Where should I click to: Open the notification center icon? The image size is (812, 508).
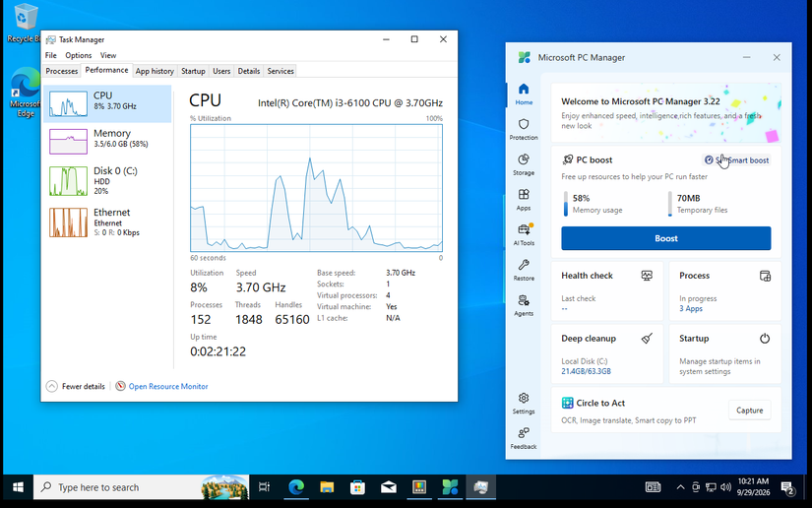(x=787, y=487)
